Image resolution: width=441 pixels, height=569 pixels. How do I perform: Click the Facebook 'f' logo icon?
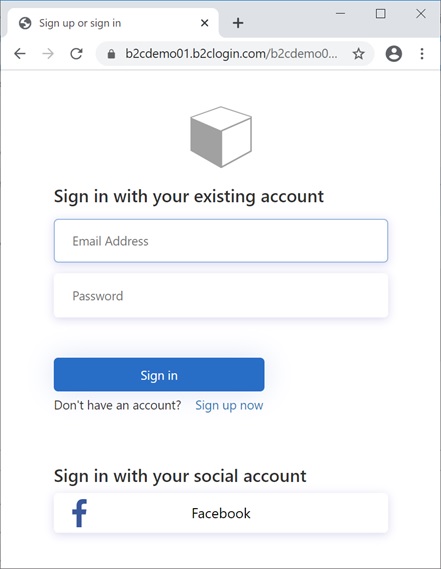coord(79,513)
